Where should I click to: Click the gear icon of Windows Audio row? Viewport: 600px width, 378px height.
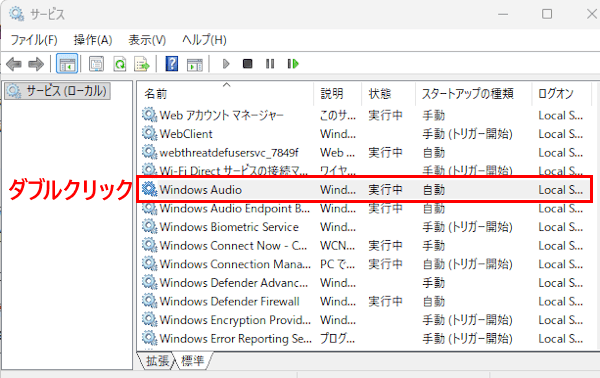(149, 189)
